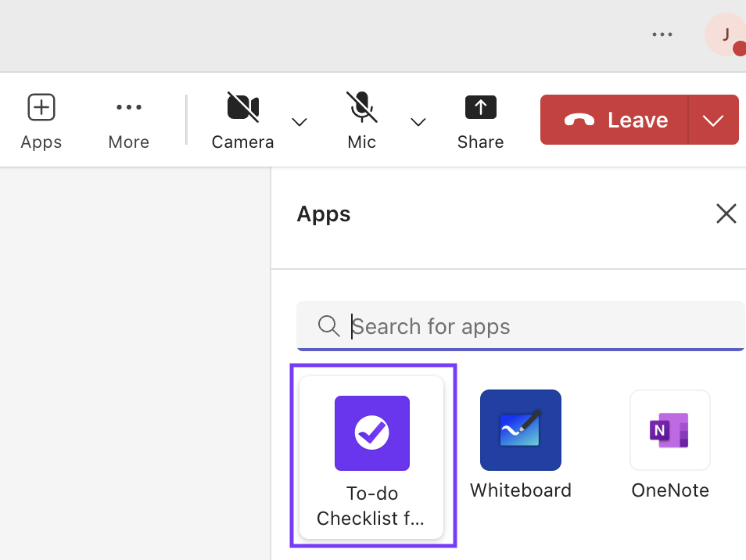The image size is (746, 560).
Task: Launch the OneNote app icon
Action: [x=670, y=430]
